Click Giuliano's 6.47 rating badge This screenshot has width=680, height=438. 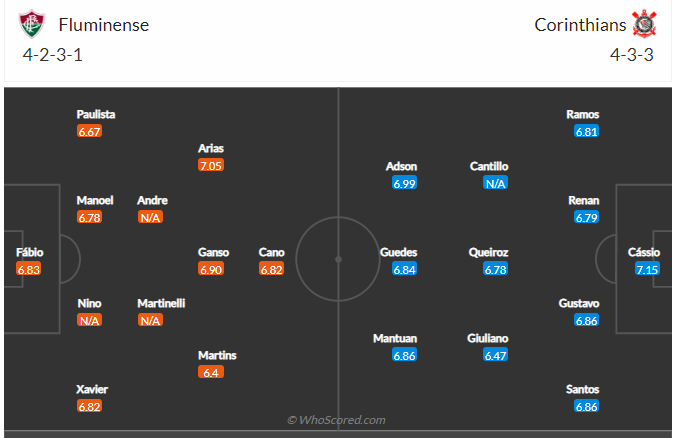[x=495, y=356]
